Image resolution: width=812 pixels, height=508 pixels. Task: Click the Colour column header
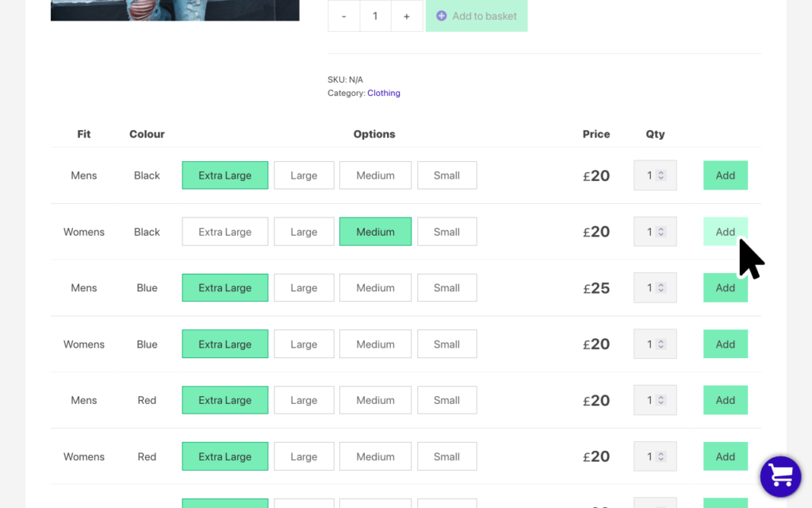pos(147,134)
